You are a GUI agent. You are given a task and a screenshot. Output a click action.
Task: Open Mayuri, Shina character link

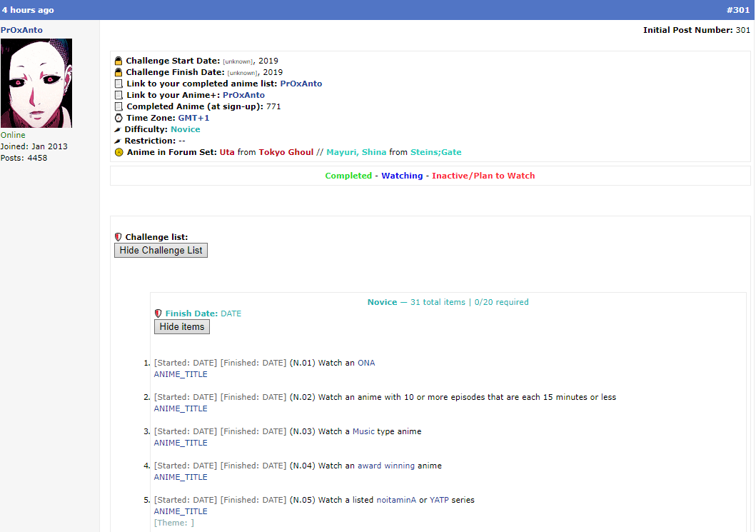click(x=356, y=152)
